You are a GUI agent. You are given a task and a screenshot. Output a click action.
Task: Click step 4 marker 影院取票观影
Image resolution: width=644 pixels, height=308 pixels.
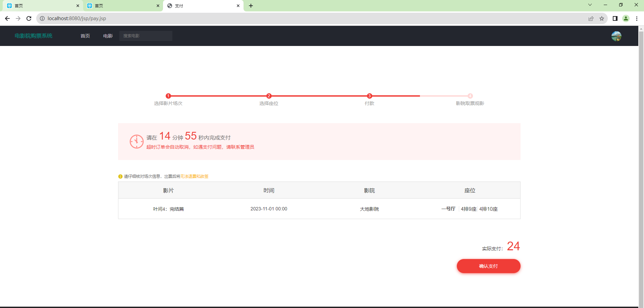(x=470, y=96)
